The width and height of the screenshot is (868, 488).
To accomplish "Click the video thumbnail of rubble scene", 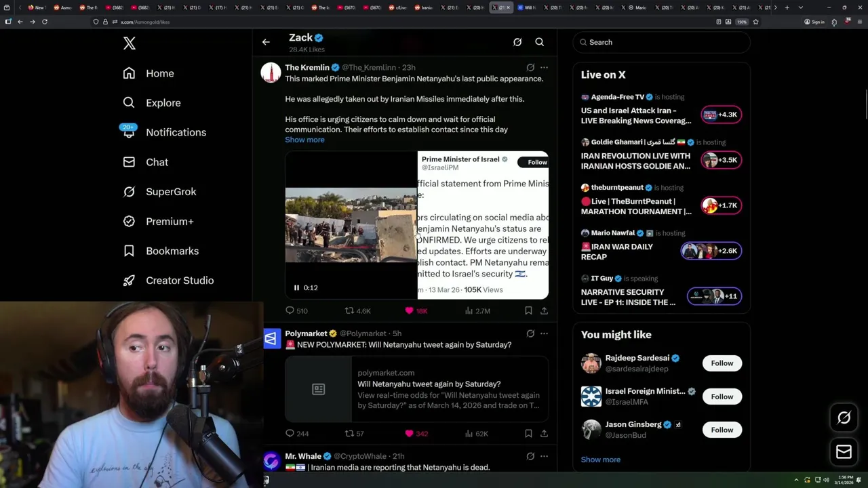I will point(351,225).
